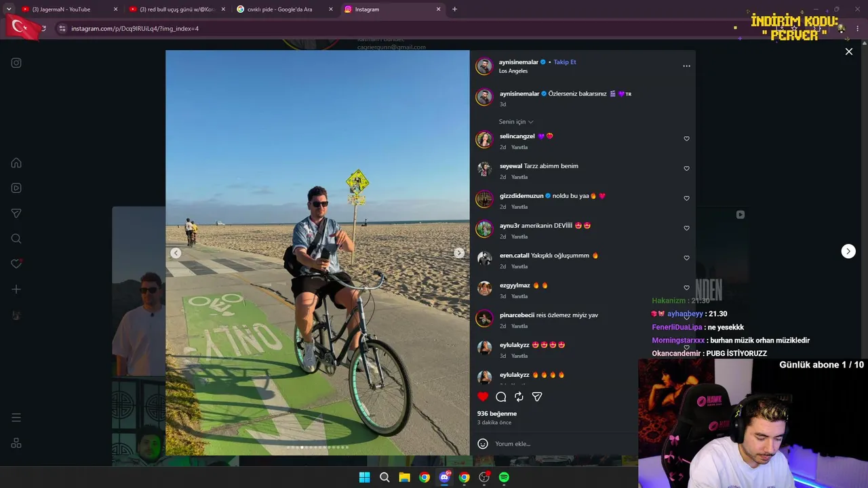
Task: Reply to ezgyylmaz's comment with Yanıtla
Action: (519, 296)
